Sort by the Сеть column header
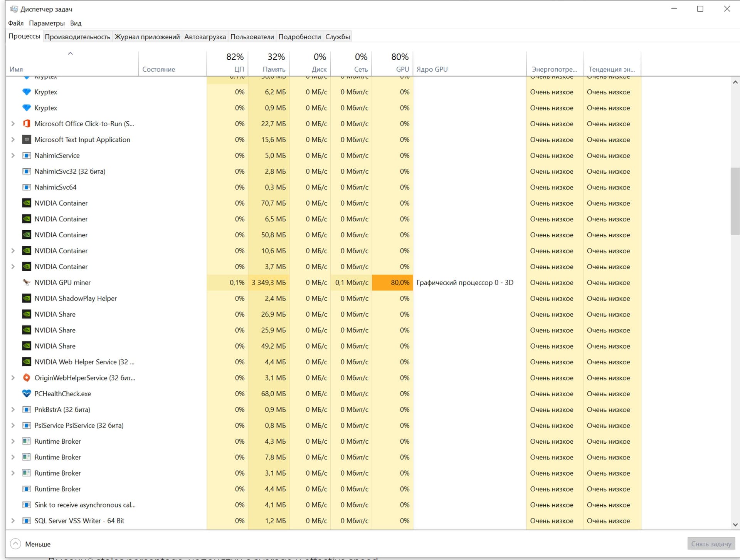Image resolution: width=740 pixels, height=560 pixels. (351, 64)
